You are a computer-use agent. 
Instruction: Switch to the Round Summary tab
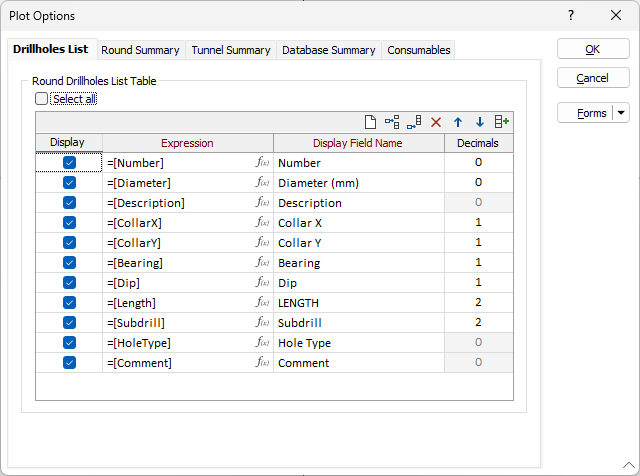click(x=140, y=50)
